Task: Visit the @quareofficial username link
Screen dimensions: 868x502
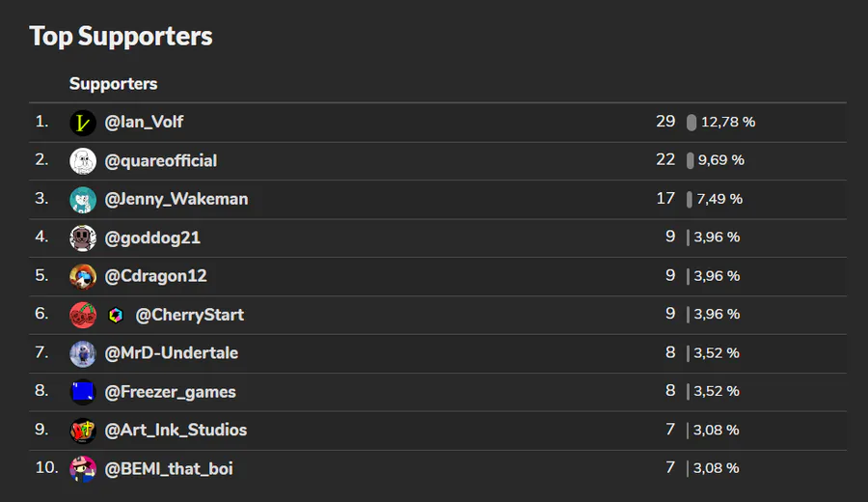Action: point(160,160)
